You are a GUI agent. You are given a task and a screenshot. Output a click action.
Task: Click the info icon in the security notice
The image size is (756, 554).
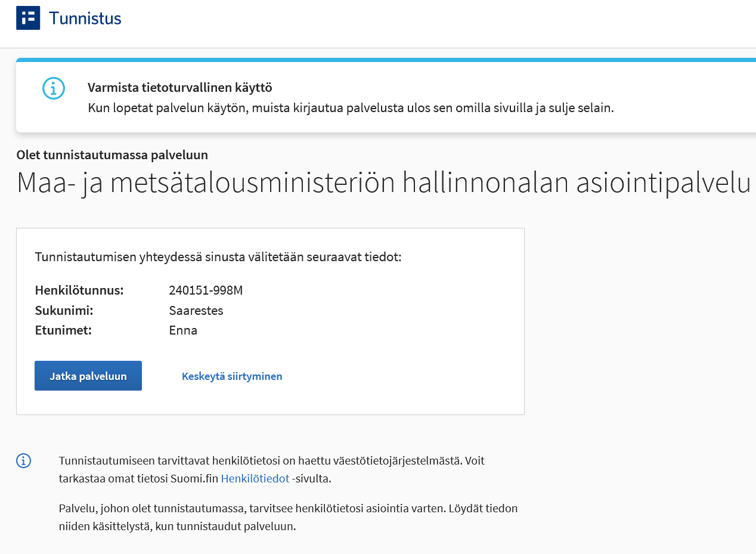click(53, 88)
